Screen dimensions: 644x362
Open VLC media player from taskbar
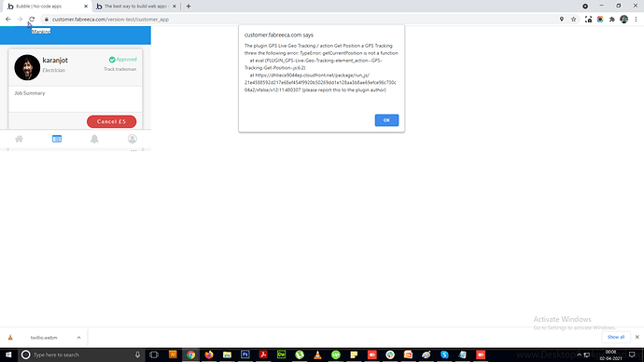(317, 355)
